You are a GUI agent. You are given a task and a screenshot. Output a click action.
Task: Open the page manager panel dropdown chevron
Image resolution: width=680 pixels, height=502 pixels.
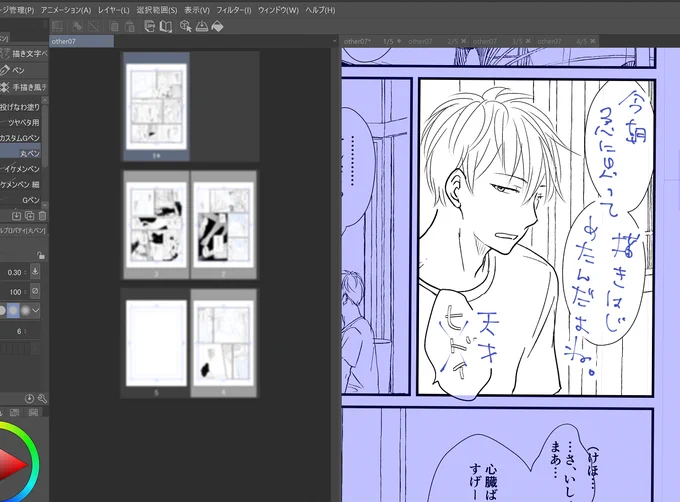click(x=334, y=41)
